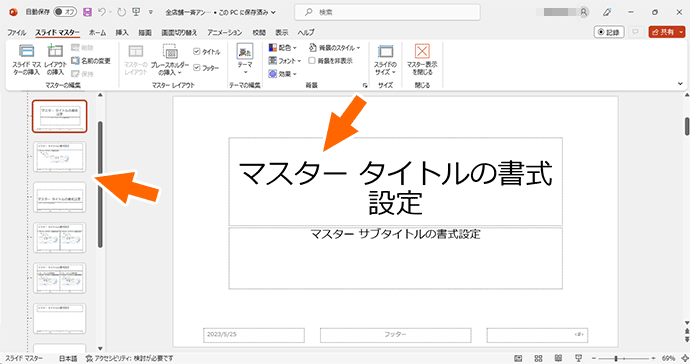This screenshot has width=690, height=364.
Task: Select the second layout thumbnail
Action: point(59,157)
